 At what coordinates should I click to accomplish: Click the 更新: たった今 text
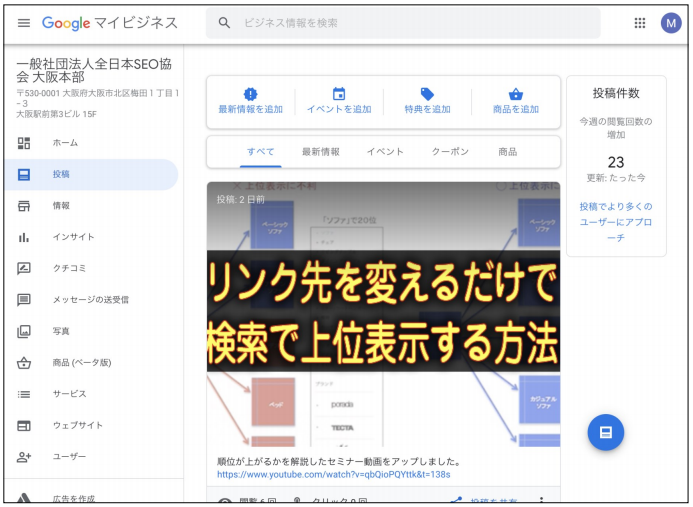(x=616, y=178)
